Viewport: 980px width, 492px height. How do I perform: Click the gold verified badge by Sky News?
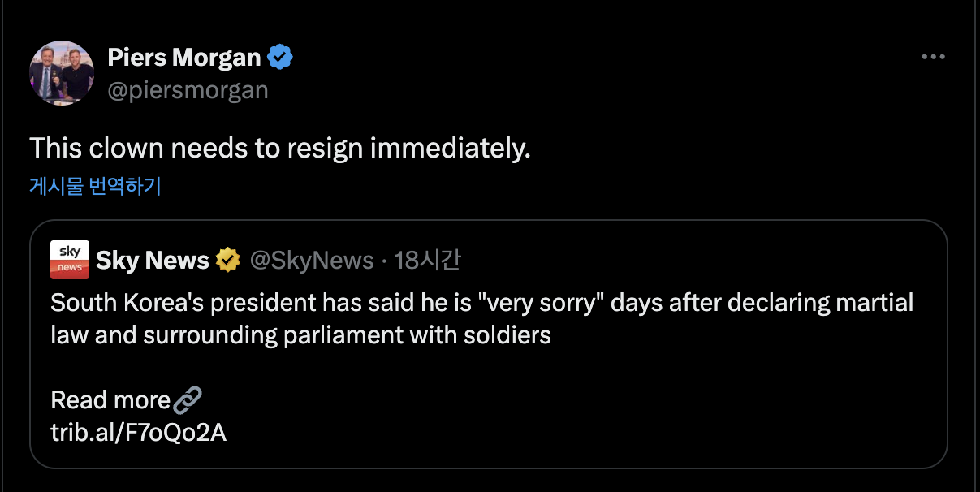click(x=228, y=261)
